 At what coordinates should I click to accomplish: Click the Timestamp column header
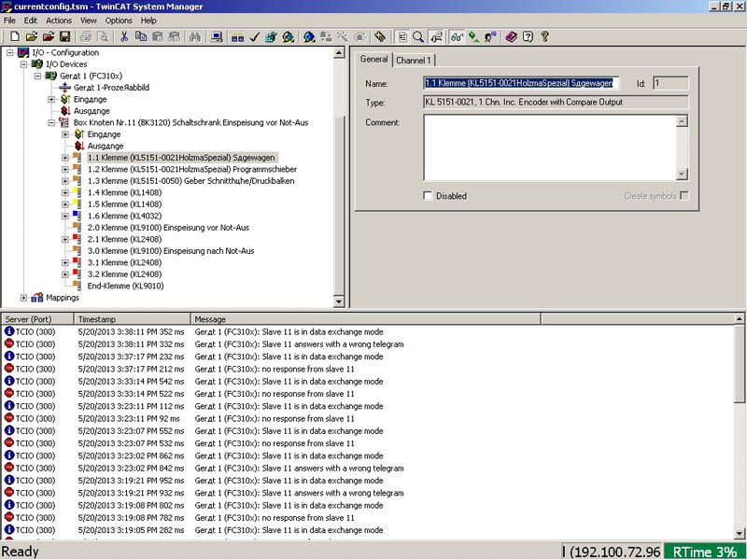[133, 319]
